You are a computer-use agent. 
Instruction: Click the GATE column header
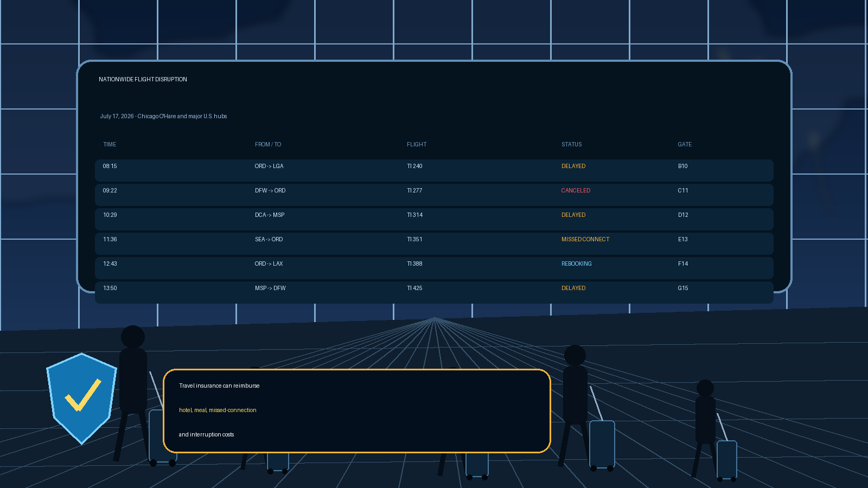pyautogui.click(x=685, y=145)
